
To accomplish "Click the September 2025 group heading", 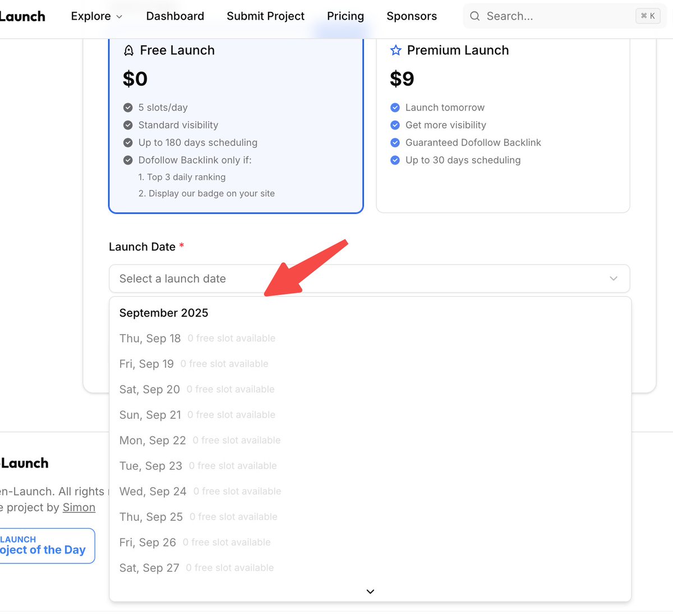I will tap(164, 313).
